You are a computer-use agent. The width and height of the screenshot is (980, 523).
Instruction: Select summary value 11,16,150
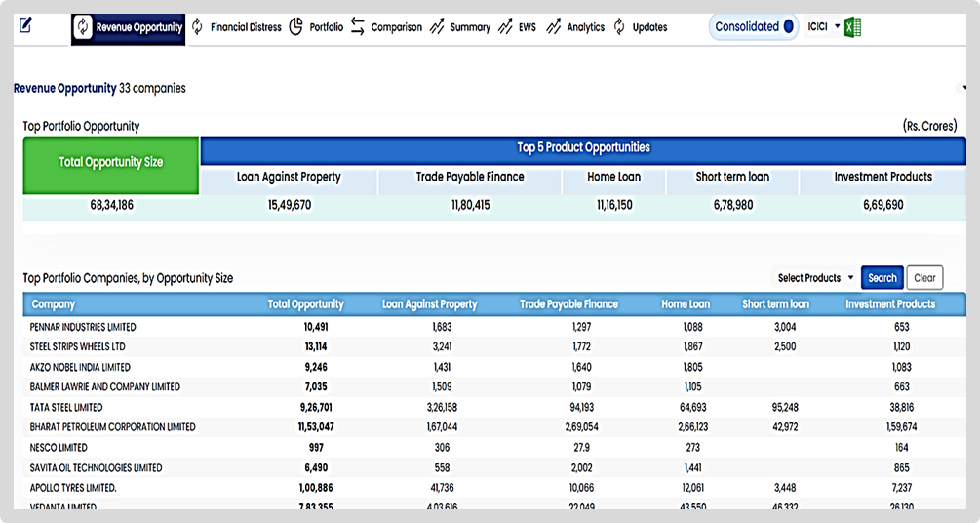[614, 205]
